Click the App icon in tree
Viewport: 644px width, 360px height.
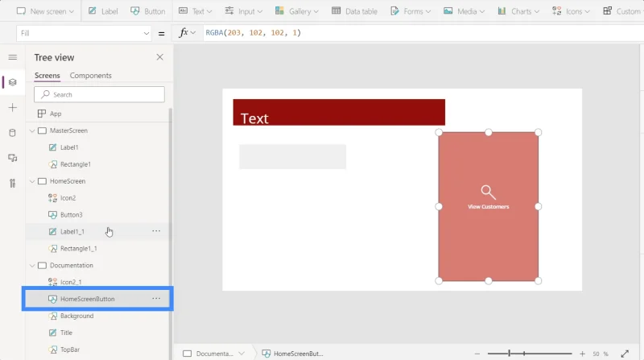point(42,114)
